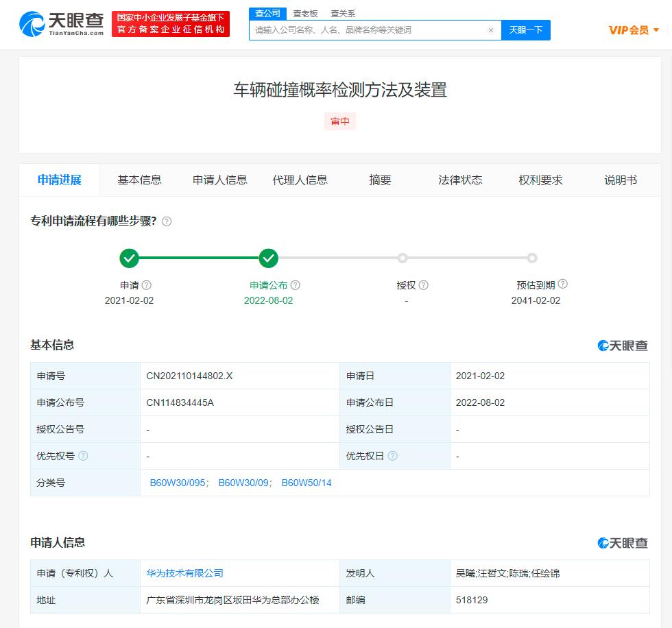Click the inventors 吴曦;汪哲文;陈瑞;任绘锦
The height and width of the screenshot is (628, 672).
point(507,573)
